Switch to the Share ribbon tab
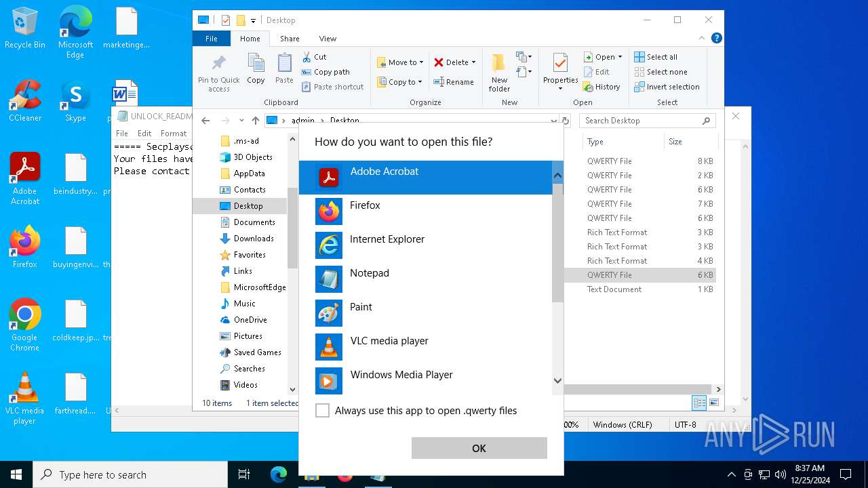868x488 pixels. coord(290,39)
